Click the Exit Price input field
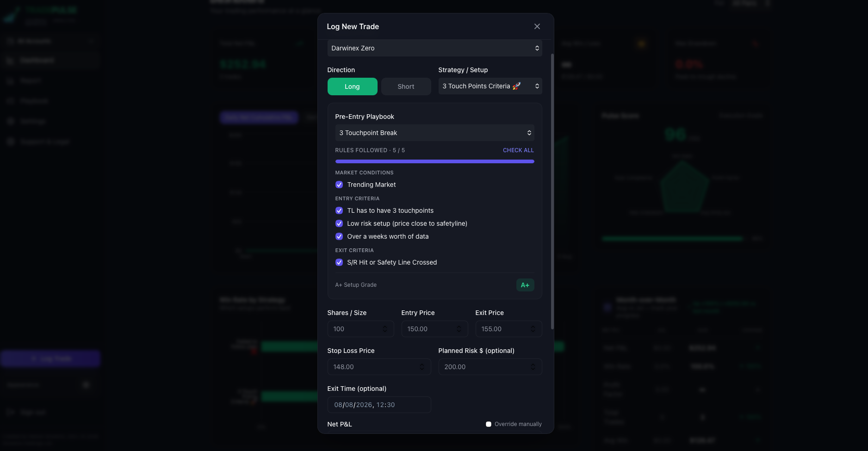This screenshot has width=868, height=451. point(508,329)
